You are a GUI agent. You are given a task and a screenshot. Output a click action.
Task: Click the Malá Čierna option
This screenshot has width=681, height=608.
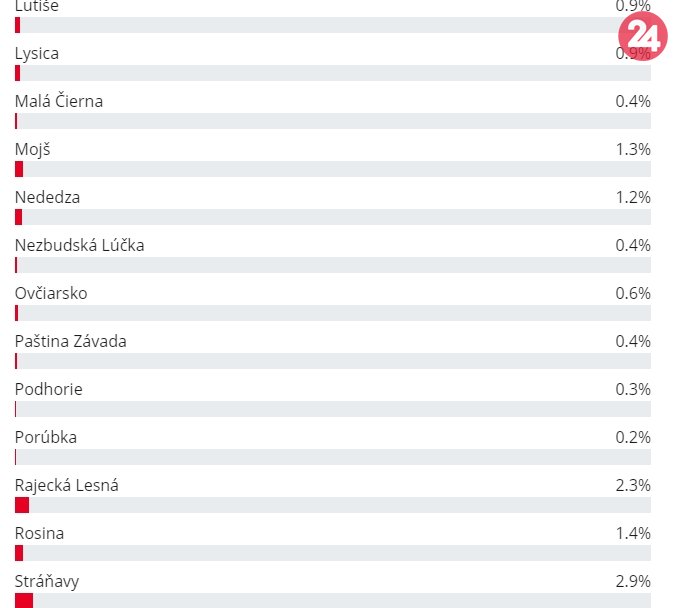[59, 101]
